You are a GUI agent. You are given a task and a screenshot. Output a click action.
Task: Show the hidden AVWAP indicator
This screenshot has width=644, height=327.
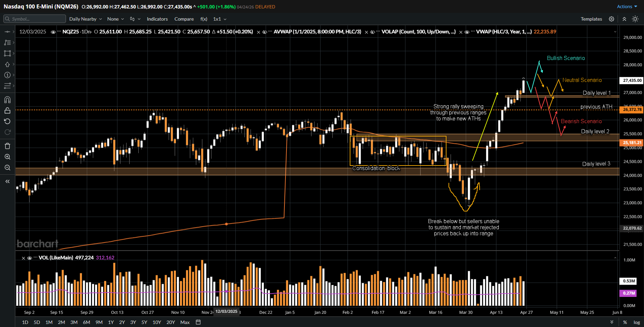point(264,32)
